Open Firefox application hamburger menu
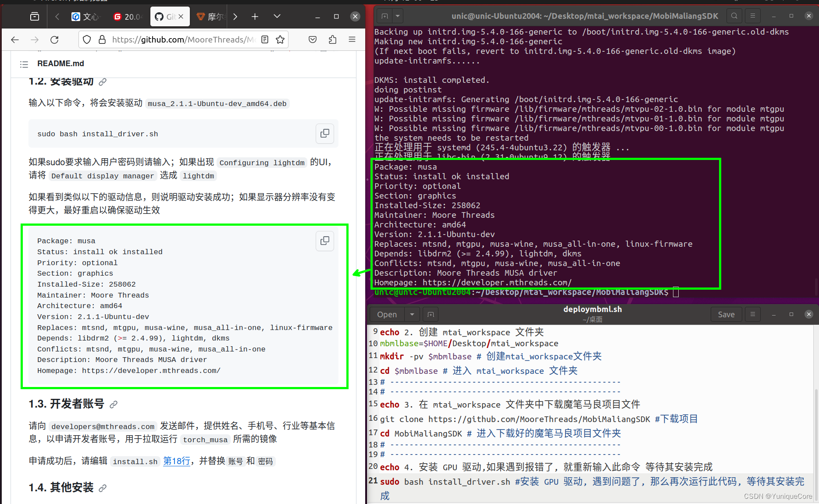 pos(352,40)
